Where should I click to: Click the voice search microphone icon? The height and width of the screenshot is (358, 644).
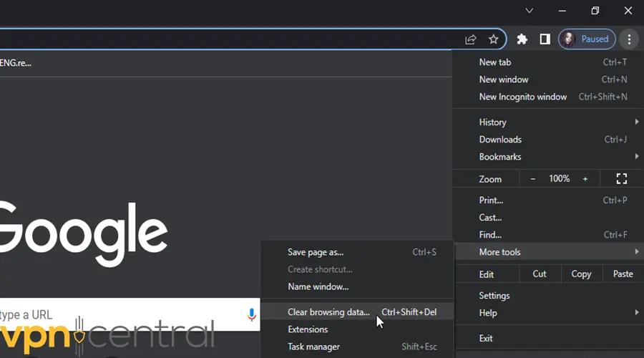point(251,314)
